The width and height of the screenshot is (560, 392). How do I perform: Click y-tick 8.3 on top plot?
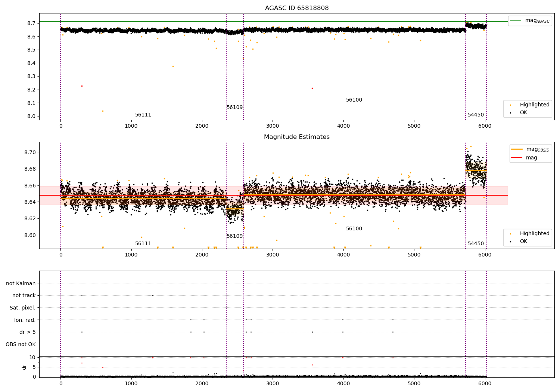pos(31,77)
